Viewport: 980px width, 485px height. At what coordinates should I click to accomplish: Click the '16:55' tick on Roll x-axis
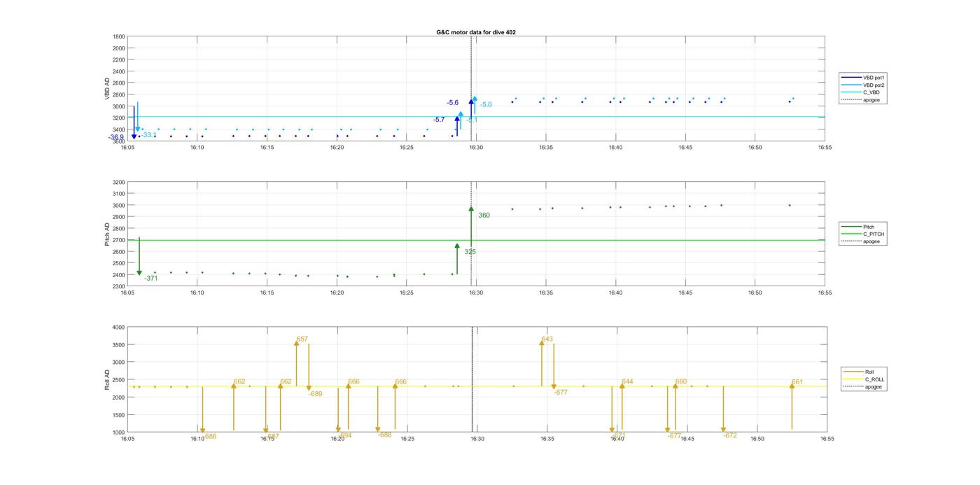(827, 439)
